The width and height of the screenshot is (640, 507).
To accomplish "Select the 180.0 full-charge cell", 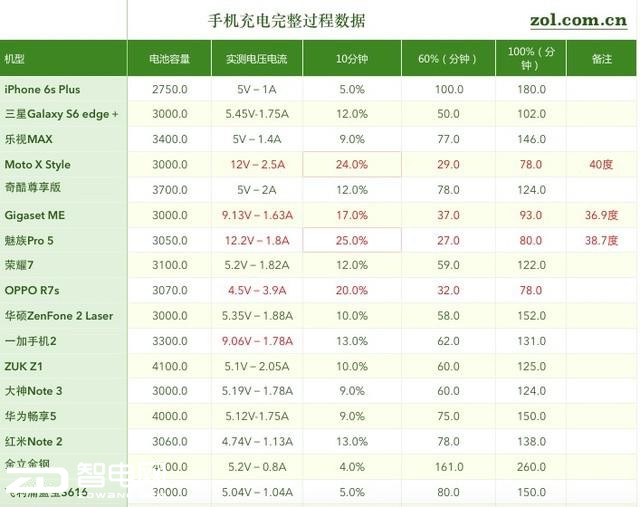I will point(531,89).
